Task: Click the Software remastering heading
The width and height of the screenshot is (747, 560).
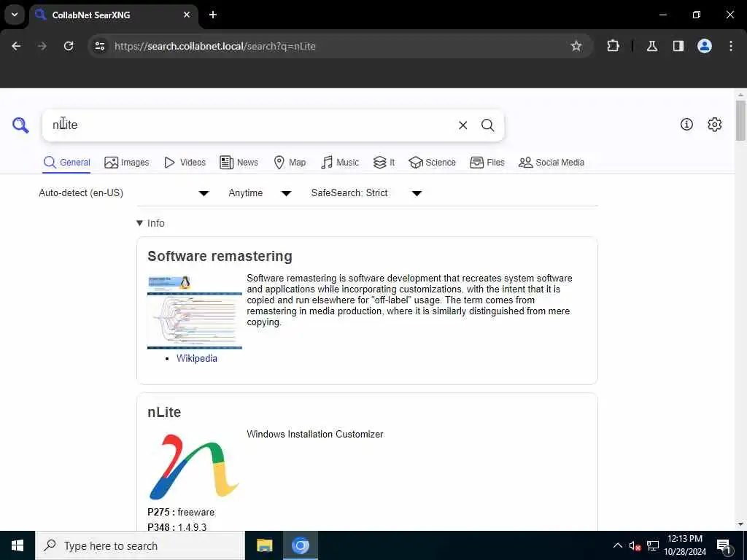Action: 220,256
